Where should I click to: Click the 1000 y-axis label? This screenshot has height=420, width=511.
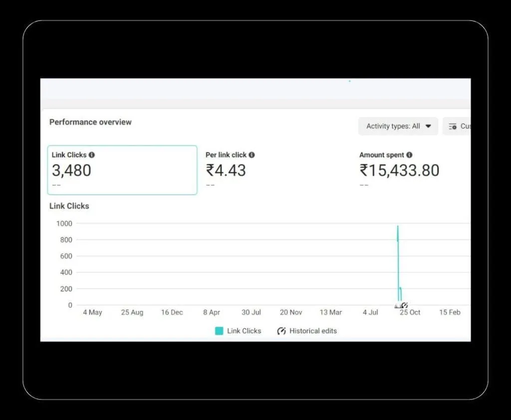[64, 224]
